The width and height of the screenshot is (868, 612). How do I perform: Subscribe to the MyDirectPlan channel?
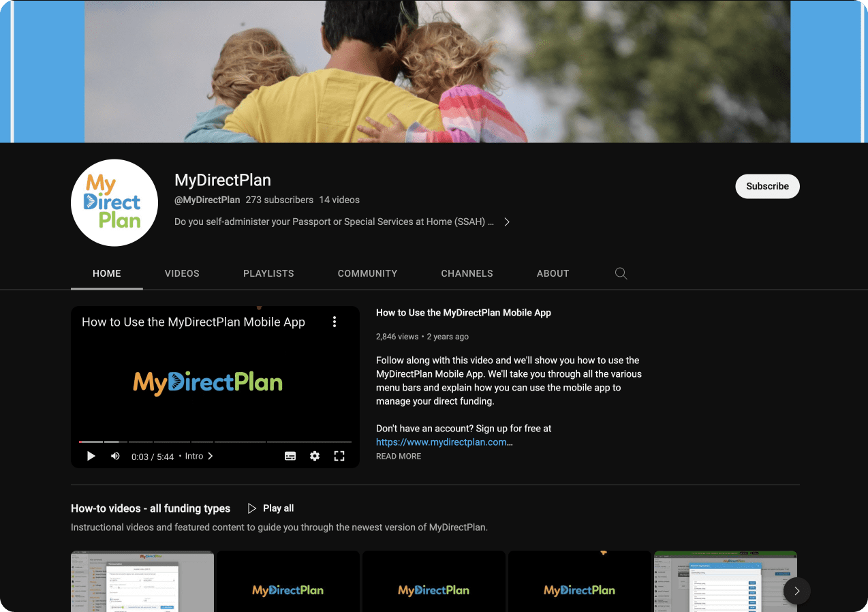click(x=767, y=186)
